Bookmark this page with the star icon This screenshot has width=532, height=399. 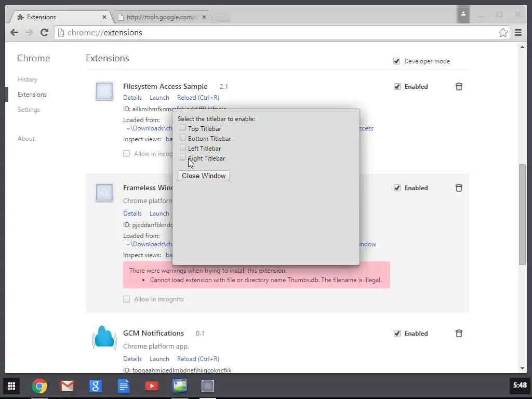click(x=503, y=33)
